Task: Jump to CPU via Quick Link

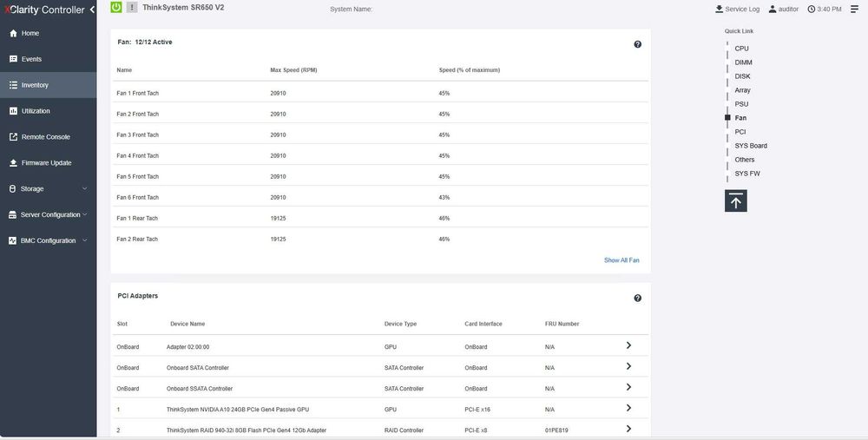Action: point(741,49)
